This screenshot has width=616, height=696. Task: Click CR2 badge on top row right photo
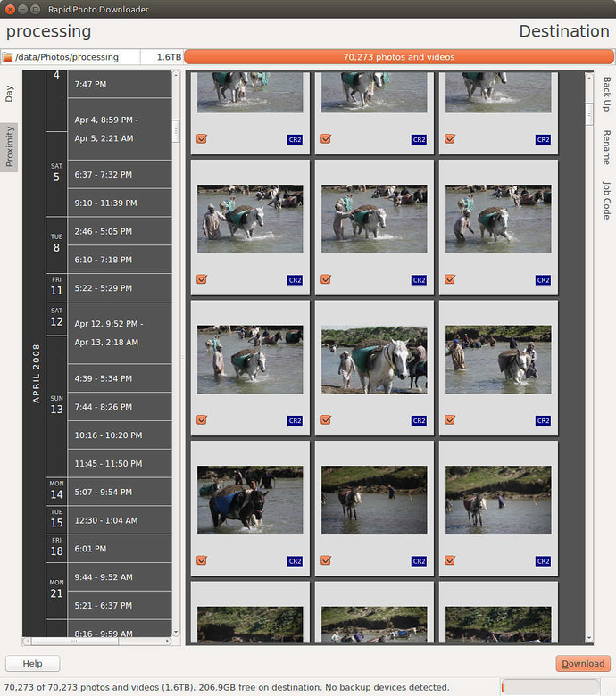point(543,139)
